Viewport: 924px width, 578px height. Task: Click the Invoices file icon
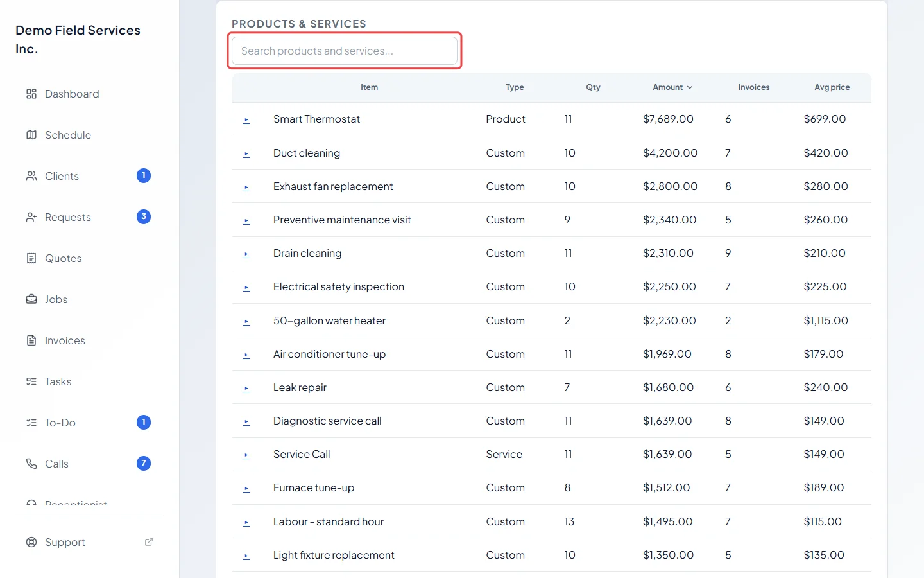[x=31, y=340]
